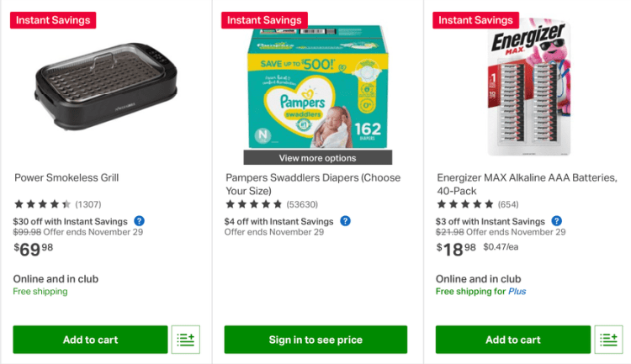Click add-to-list icon for Energizer batteries
631x364 pixels.
(608, 340)
